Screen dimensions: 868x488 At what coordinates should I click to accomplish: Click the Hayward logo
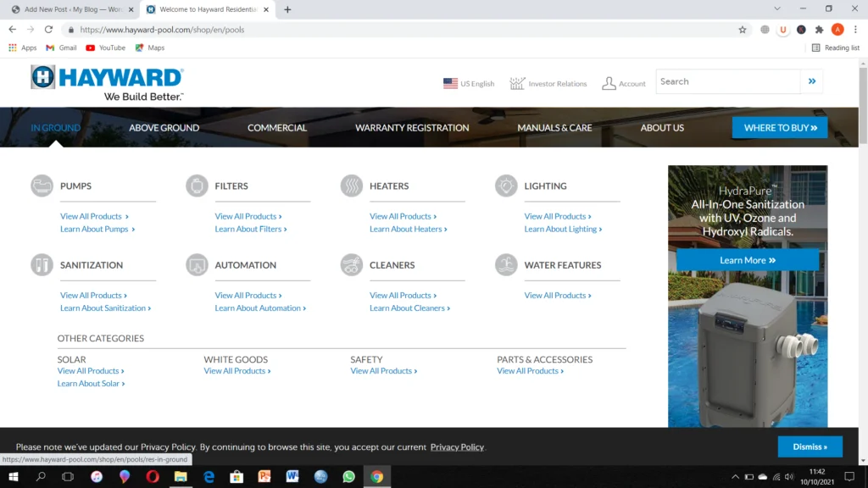click(108, 83)
